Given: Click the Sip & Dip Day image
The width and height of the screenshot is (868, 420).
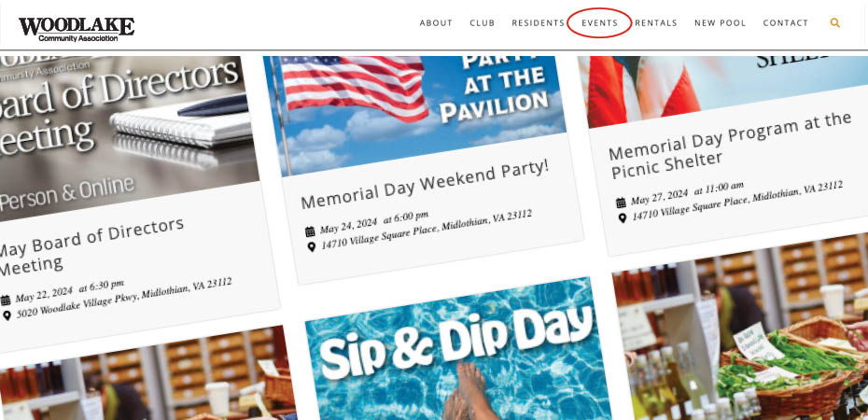Looking at the screenshot, I should (459, 351).
